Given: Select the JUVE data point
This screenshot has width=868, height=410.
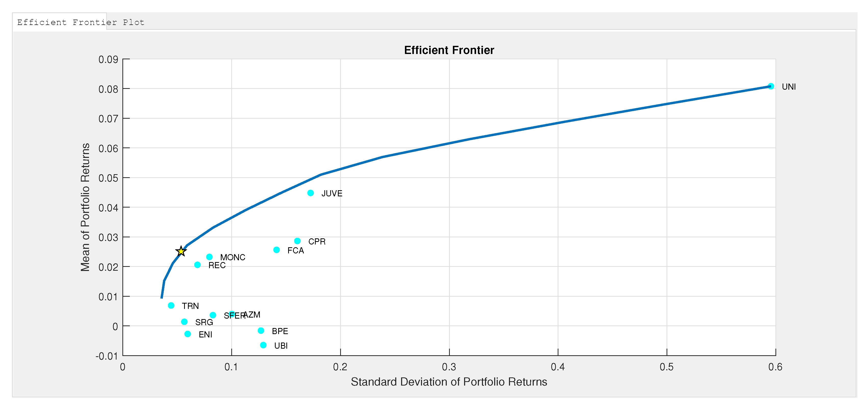Looking at the screenshot, I should pyautogui.click(x=311, y=193).
